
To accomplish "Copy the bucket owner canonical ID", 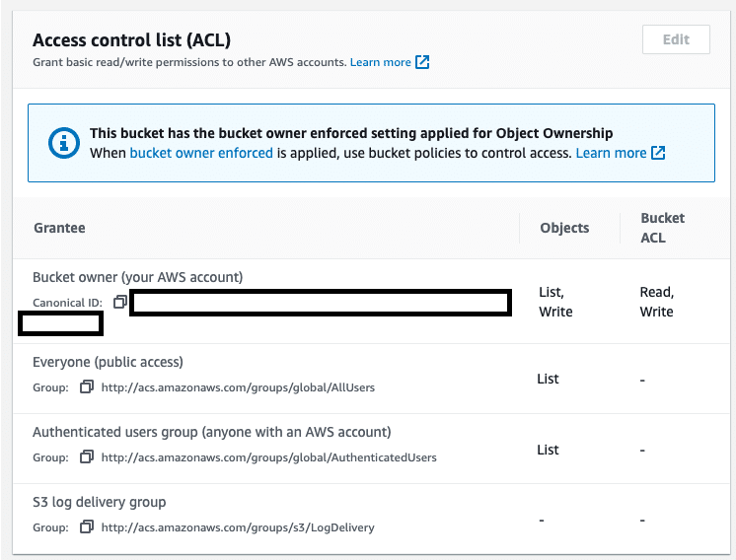I will pyautogui.click(x=120, y=302).
